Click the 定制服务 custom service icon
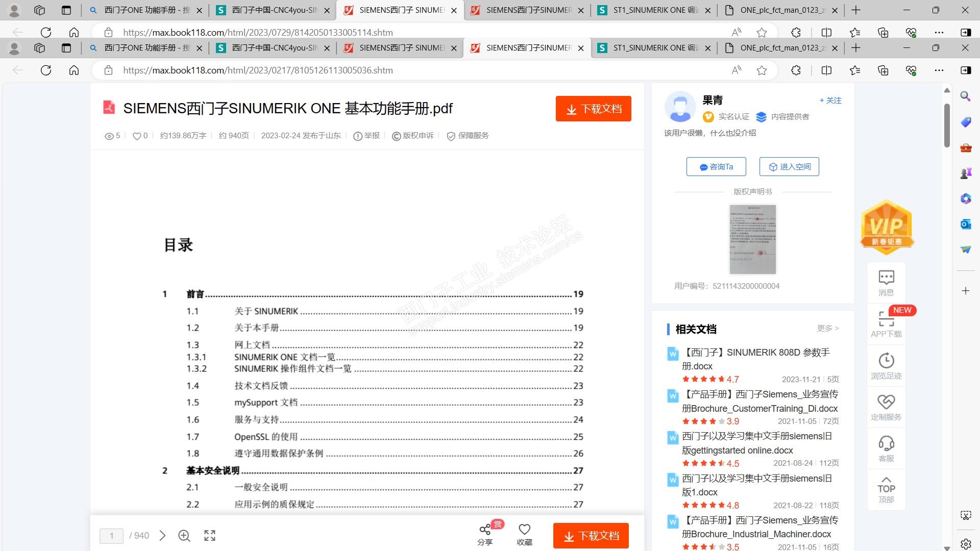 [x=886, y=403]
